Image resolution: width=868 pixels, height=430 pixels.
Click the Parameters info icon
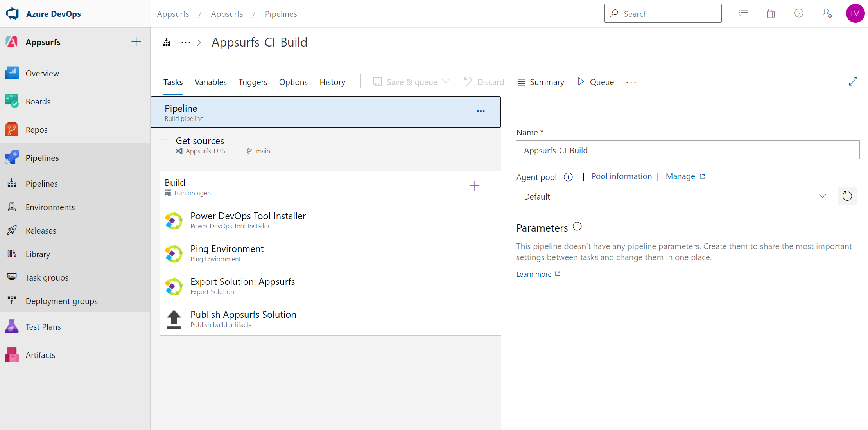click(577, 227)
